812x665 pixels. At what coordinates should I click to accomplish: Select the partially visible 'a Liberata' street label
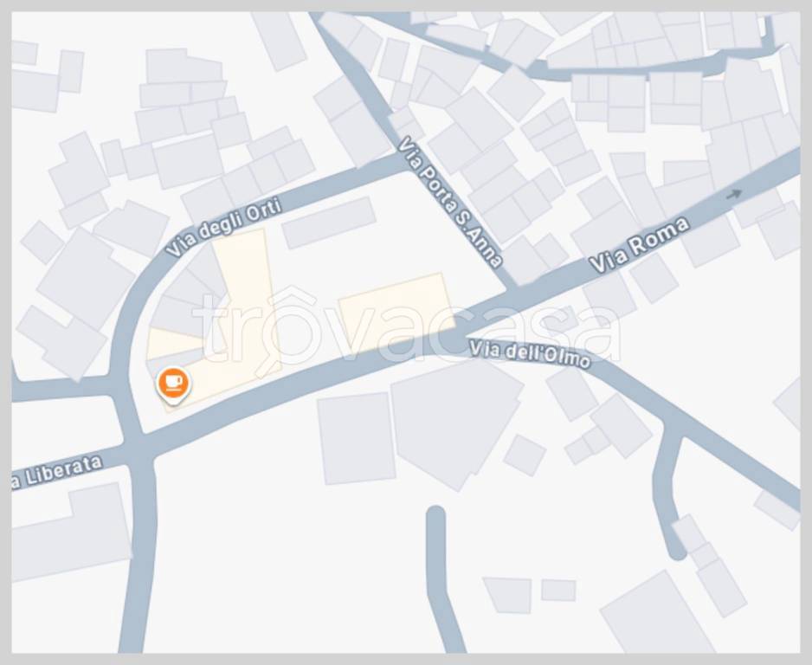coord(57,471)
